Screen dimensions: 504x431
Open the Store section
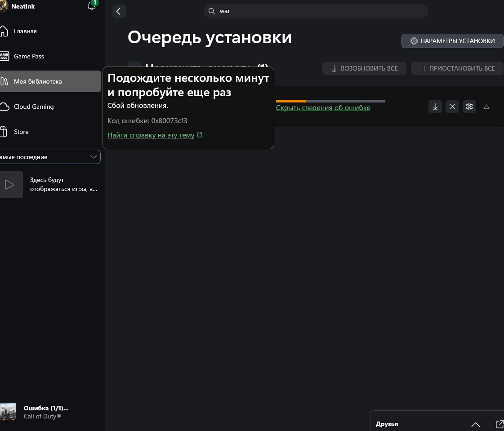(50, 132)
